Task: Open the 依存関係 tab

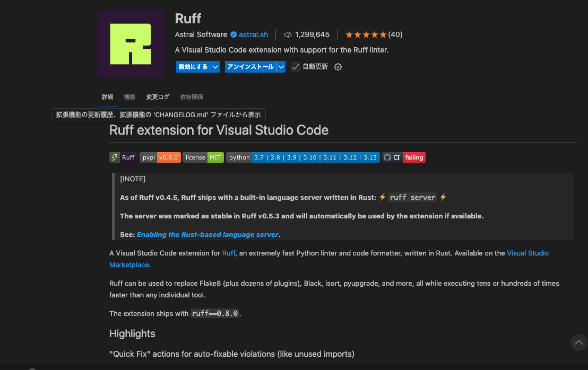Action: 192,97
